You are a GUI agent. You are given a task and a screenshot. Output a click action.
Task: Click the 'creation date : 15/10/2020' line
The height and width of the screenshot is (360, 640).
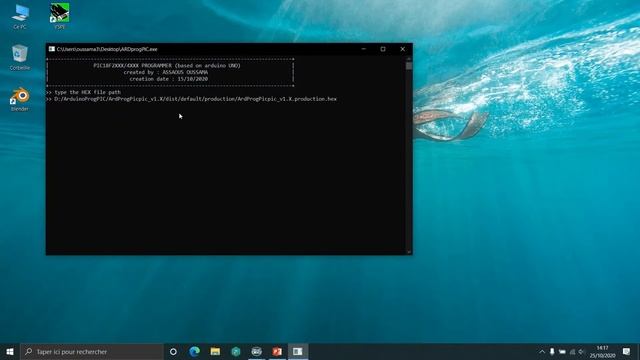coord(169,79)
